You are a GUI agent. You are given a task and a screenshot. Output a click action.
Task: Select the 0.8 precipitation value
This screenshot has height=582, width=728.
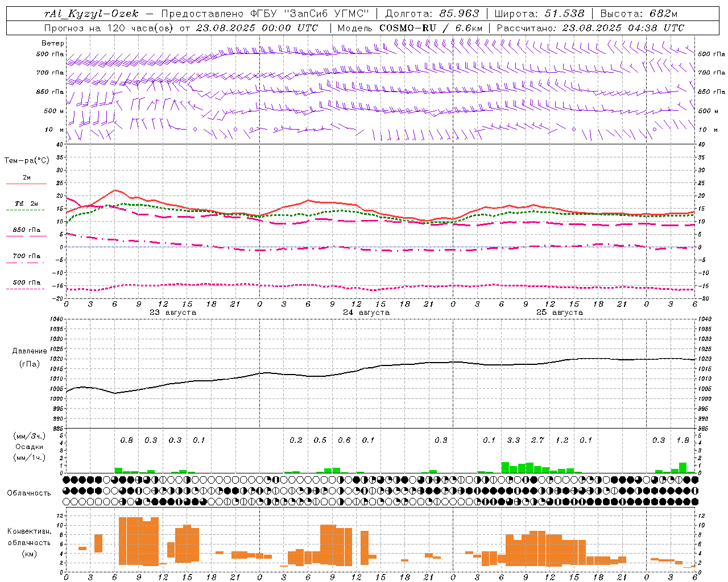127,440
